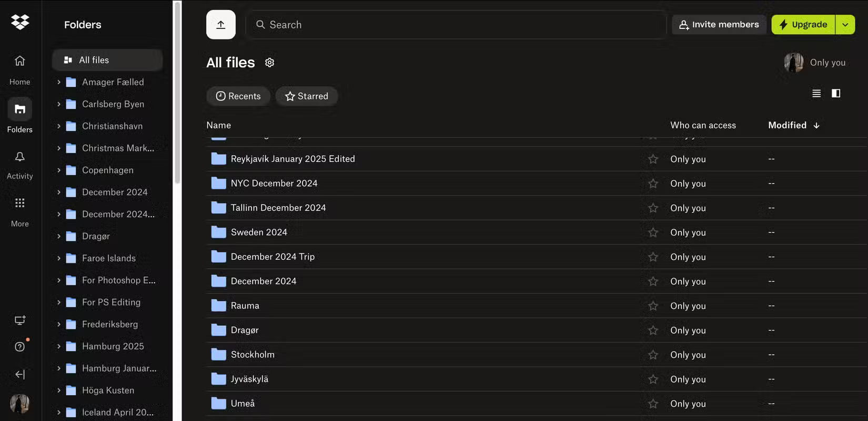The image size is (868, 421).
Task: Open the Upgrade dropdown arrow
Action: [845, 25]
